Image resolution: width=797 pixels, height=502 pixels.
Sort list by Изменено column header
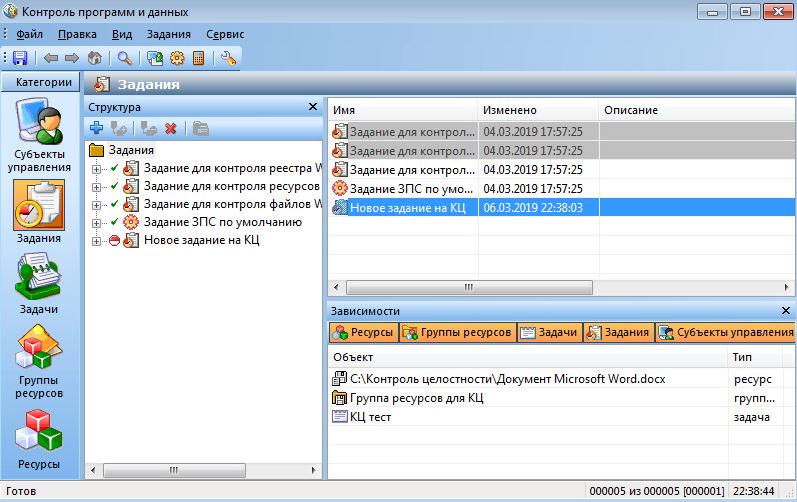pos(538,110)
